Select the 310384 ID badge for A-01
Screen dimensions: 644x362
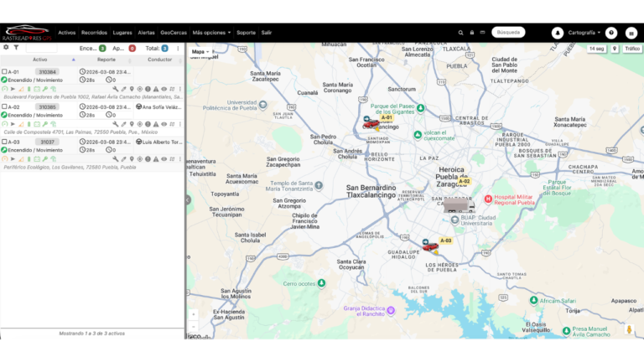click(x=47, y=72)
